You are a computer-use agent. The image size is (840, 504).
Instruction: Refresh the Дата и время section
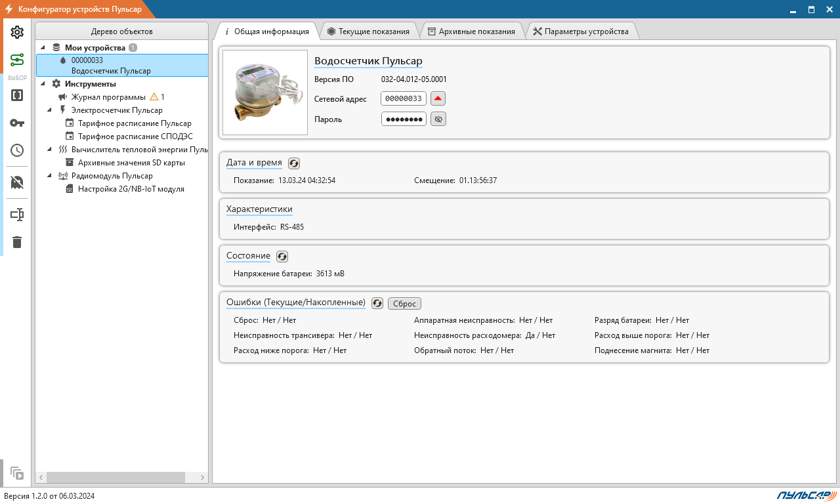294,163
